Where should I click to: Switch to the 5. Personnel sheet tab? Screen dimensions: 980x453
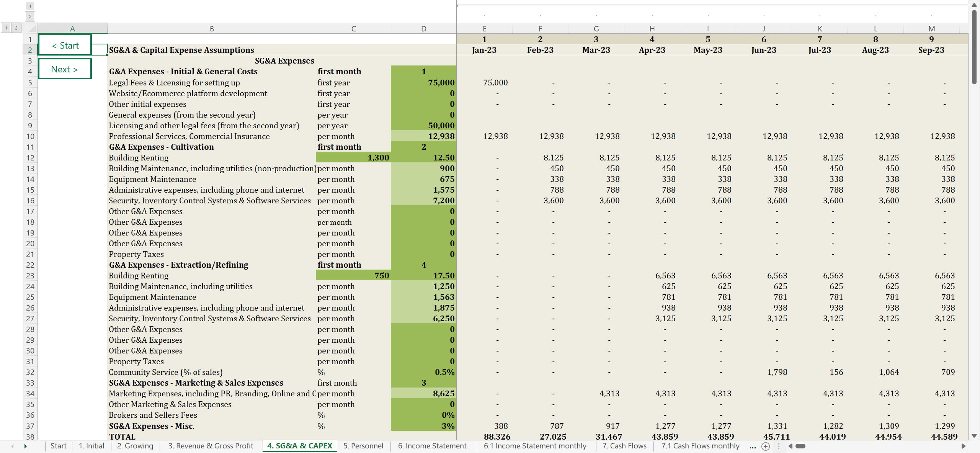(363, 446)
